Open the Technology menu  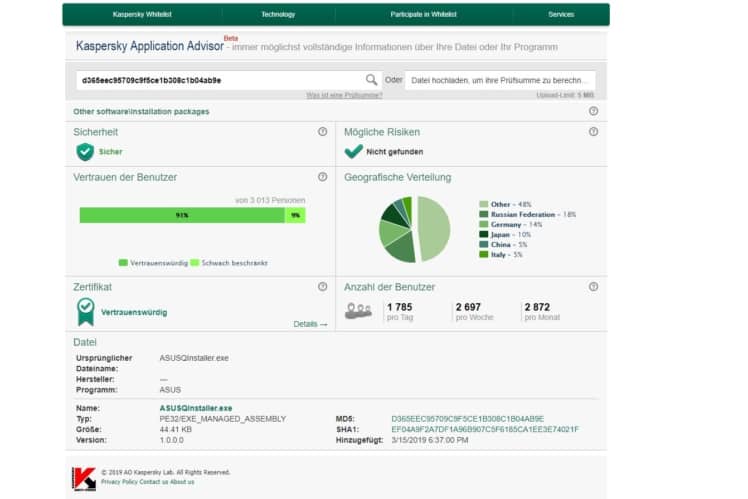click(278, 14)
